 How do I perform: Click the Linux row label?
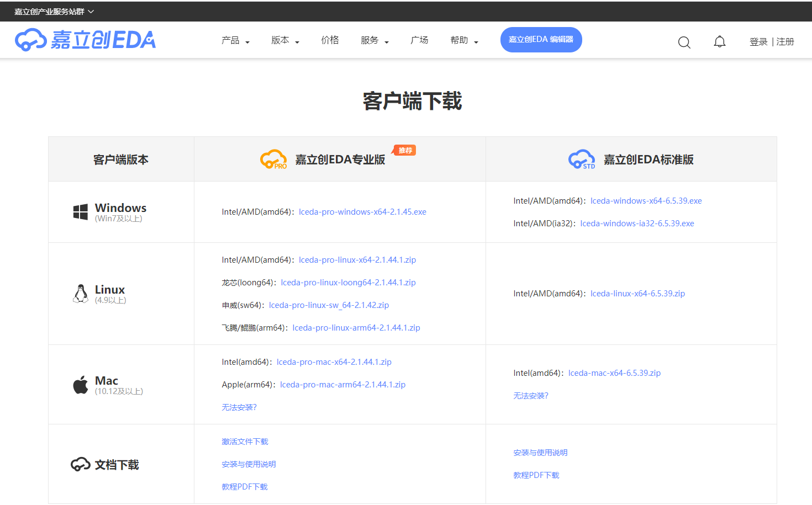point(110,290)
